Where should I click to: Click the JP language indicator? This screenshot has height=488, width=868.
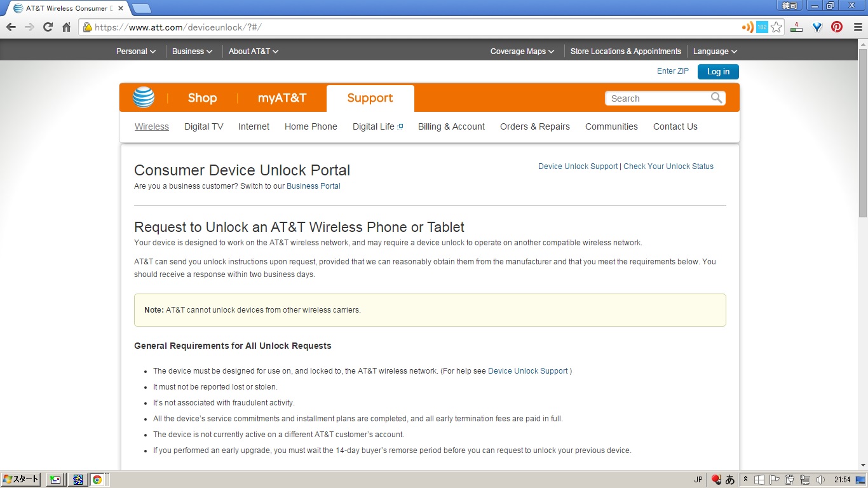coord(698,480)
